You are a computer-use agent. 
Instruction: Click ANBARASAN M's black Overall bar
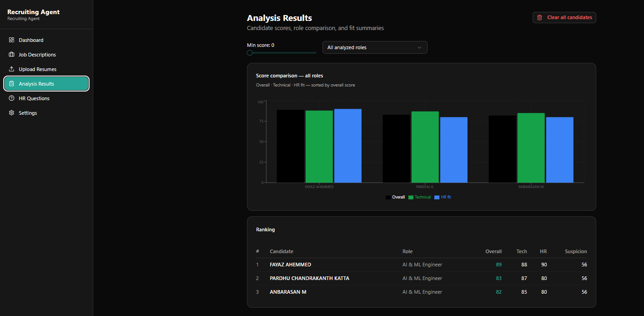[502, 149]
